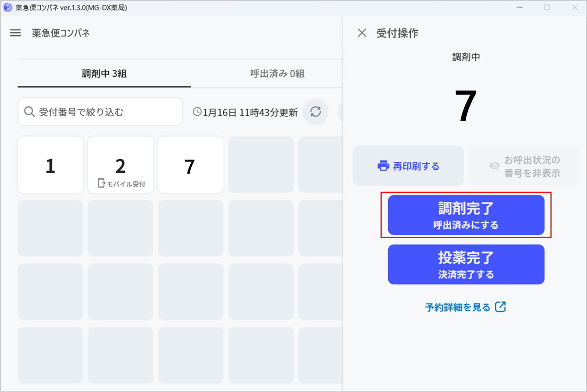
Task: Minimize the 薬急便コンパネ window
Action: click(520, 7)
